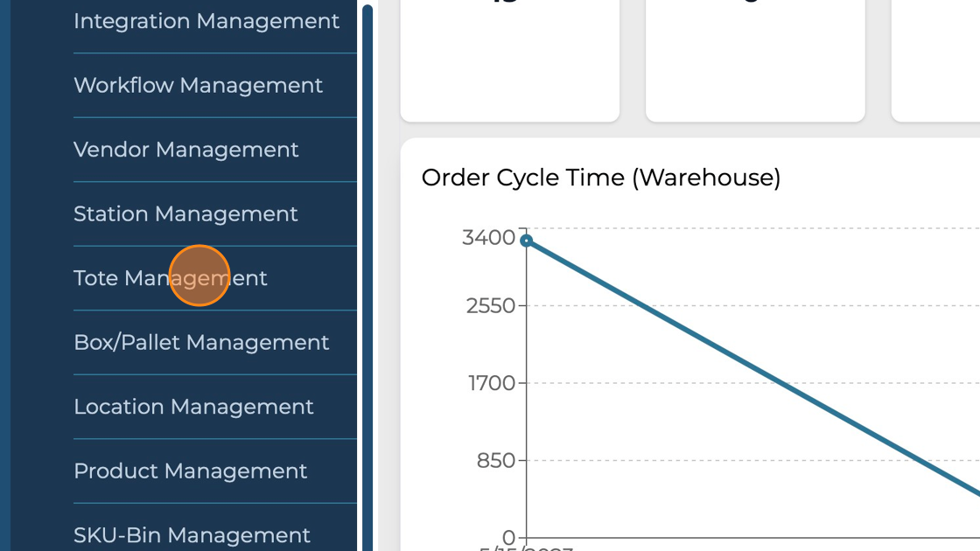Click the 2550 y-axis label
980x551 pixels.
pyautogui.click(x=490, y=306)
